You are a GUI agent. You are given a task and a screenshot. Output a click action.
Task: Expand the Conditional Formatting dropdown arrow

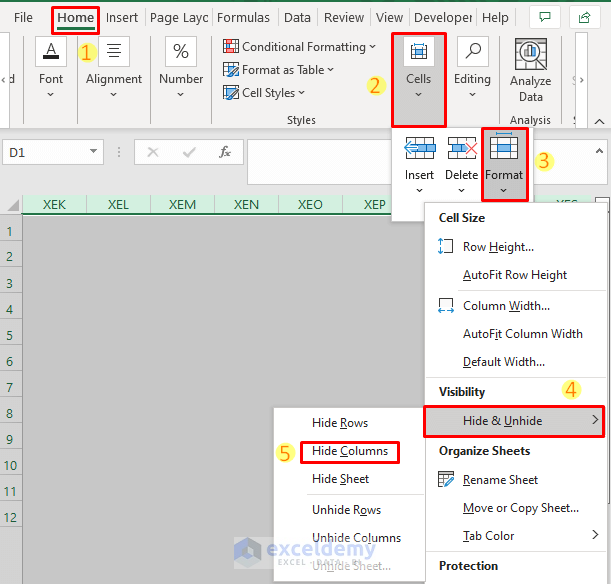(373, 47)
